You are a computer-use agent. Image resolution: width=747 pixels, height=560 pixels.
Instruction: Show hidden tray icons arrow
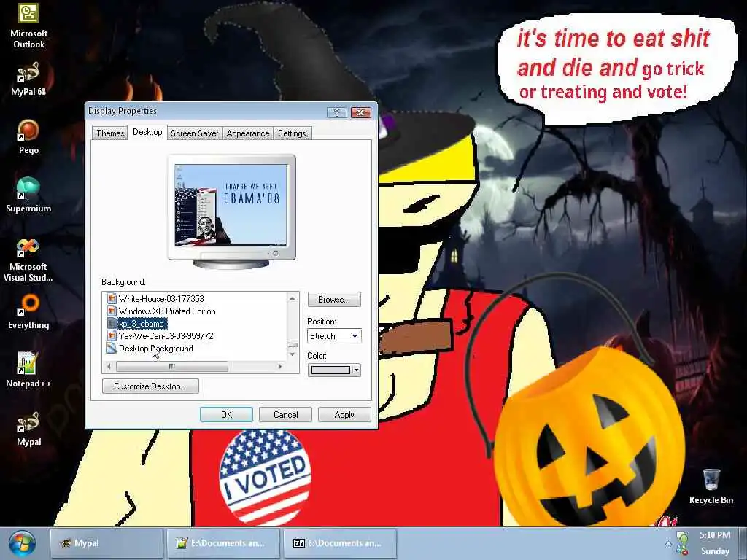(x=668, y=543)
